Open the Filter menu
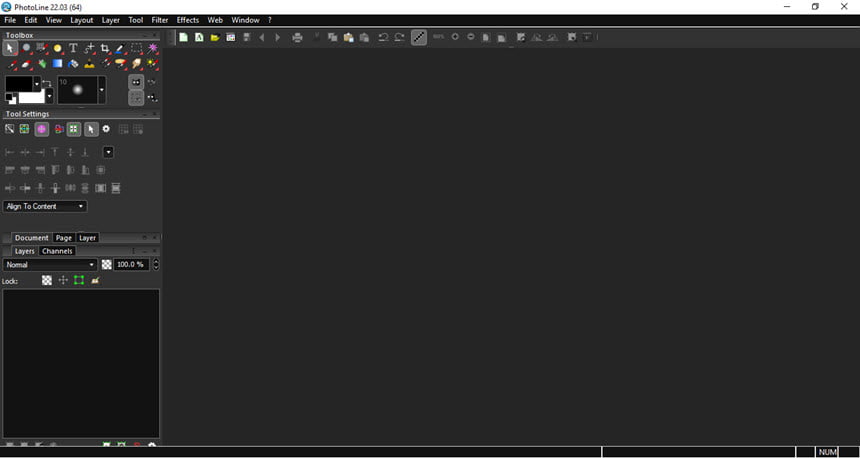This screenshot has height=458, width=860. [x=160, y=20]
